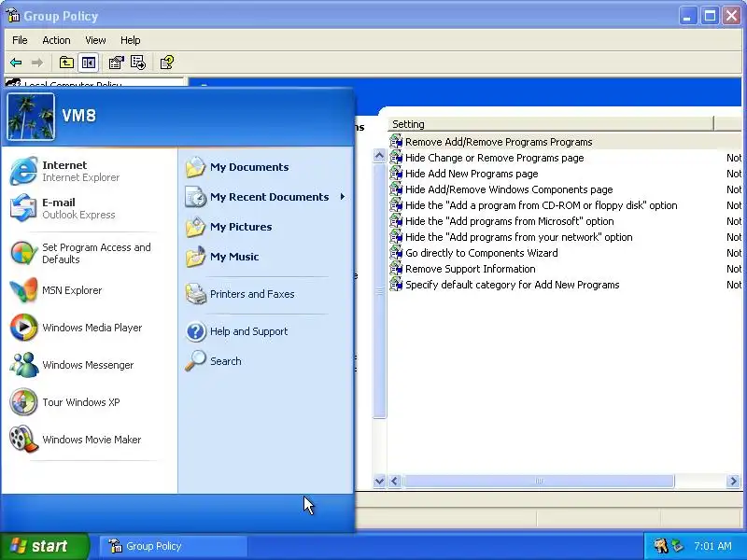This screenshot has width=747, height=560.
Task: Click the horizontal scrollbar left arrow
Action: 394,481
